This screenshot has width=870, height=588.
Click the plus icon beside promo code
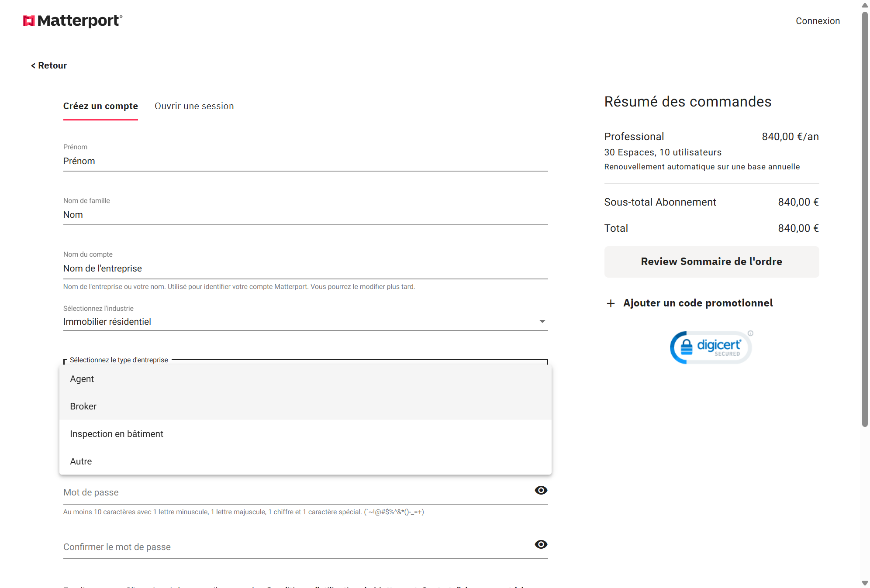click(611, 303)
